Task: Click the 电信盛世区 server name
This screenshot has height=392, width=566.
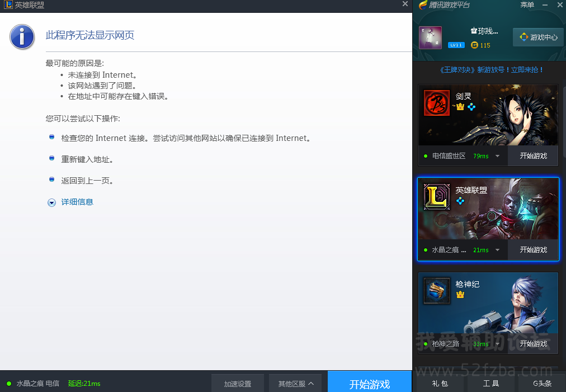Action: [449, 156]
